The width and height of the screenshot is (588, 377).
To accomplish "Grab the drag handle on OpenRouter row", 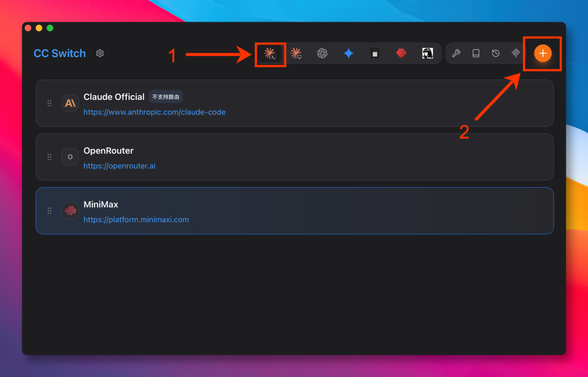I will point(49,157).
